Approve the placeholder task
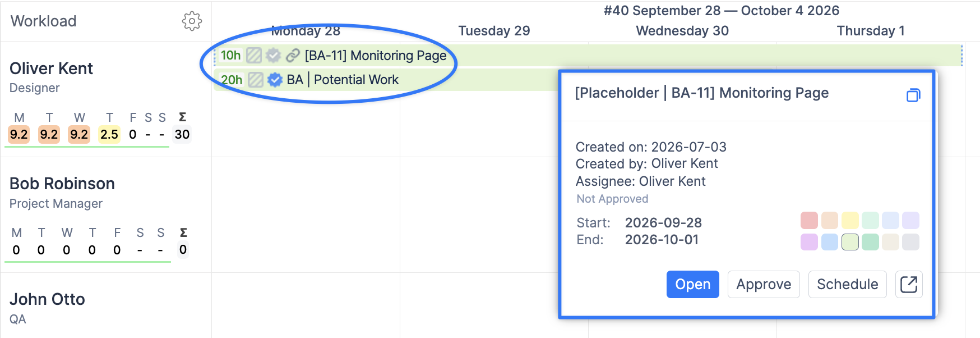Screen dimensions: 980x338 (x=764, y=284)
